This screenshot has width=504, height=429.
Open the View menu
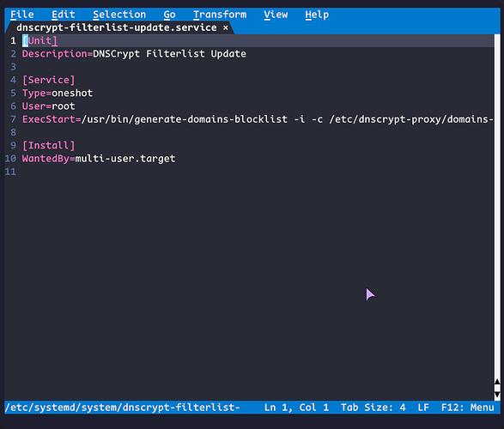tap(276, 15)
